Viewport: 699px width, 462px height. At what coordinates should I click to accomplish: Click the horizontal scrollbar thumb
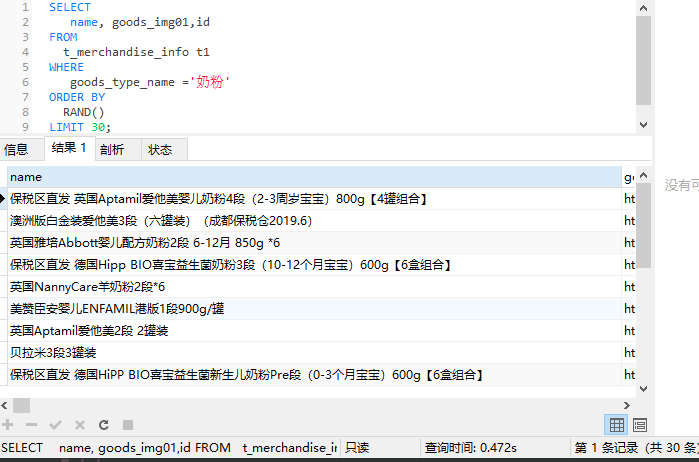click(21, 405)
